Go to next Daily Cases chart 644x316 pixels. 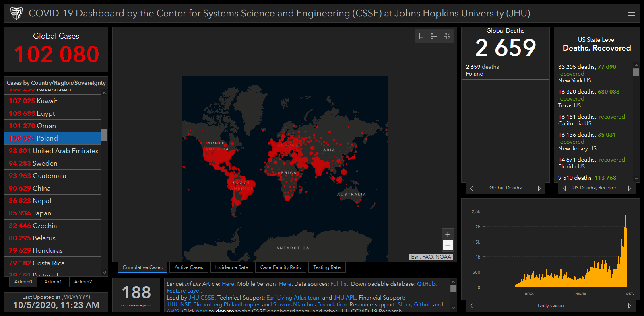click(630, 306)
